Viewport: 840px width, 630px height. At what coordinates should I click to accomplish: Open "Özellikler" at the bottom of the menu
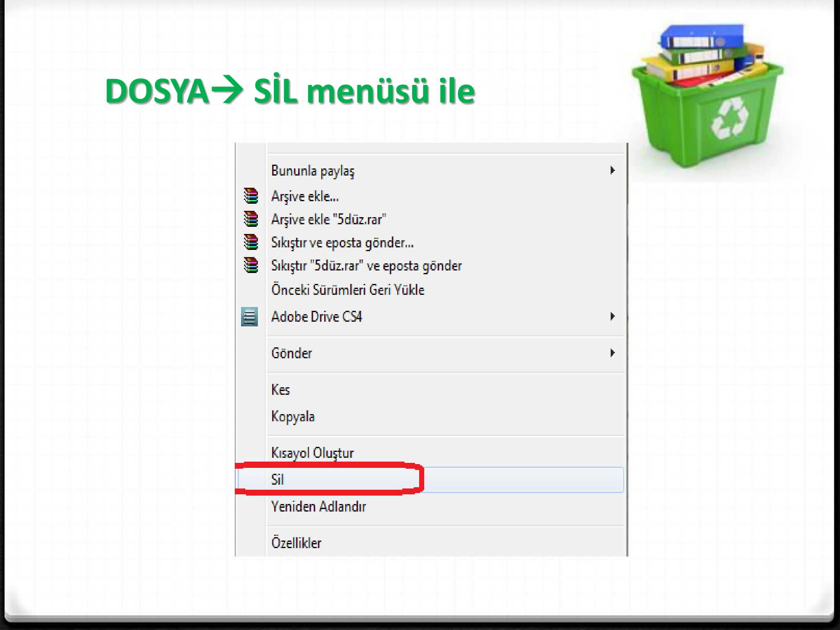297,542
